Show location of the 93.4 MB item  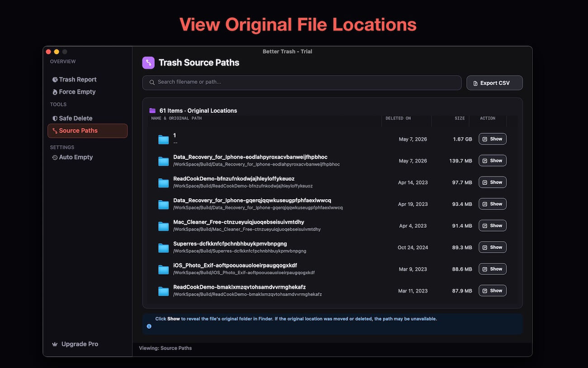point(493,204)
